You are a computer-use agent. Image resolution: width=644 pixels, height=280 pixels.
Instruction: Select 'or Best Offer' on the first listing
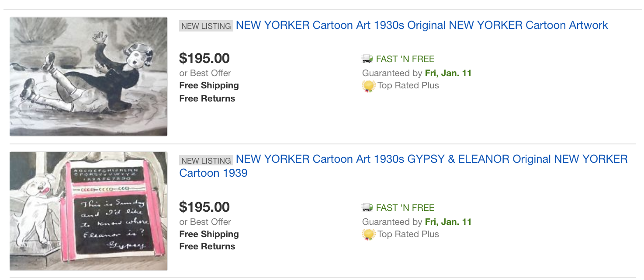(205, 73)
